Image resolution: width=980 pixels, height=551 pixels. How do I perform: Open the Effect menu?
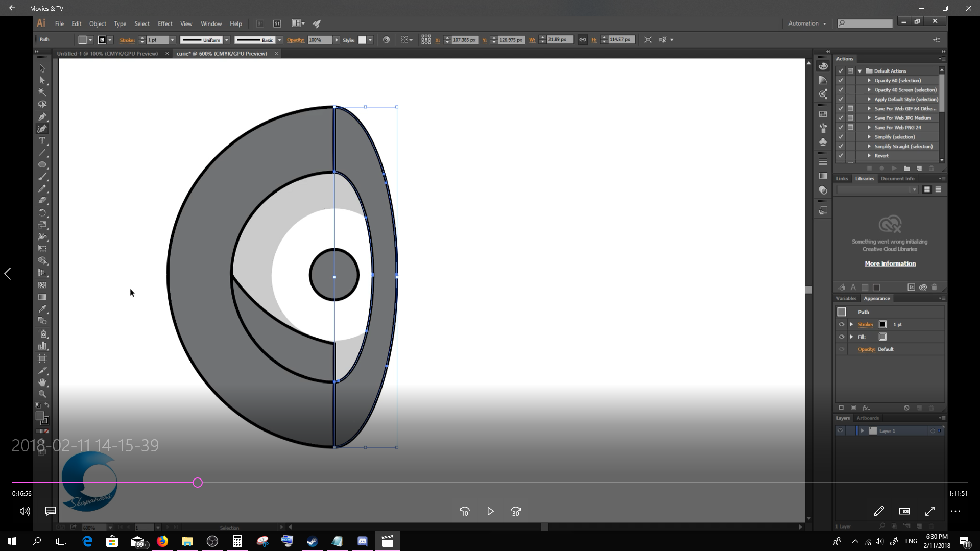click(x=165, y=23)
